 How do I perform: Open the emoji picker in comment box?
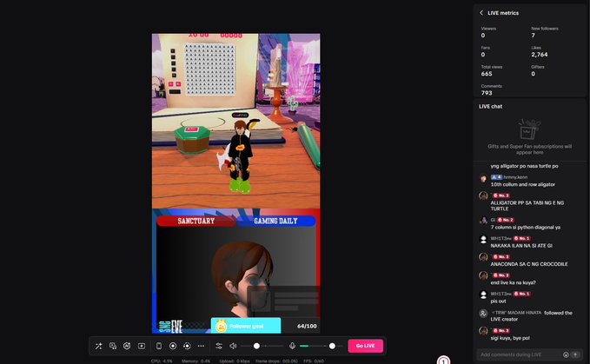[566, 354]
